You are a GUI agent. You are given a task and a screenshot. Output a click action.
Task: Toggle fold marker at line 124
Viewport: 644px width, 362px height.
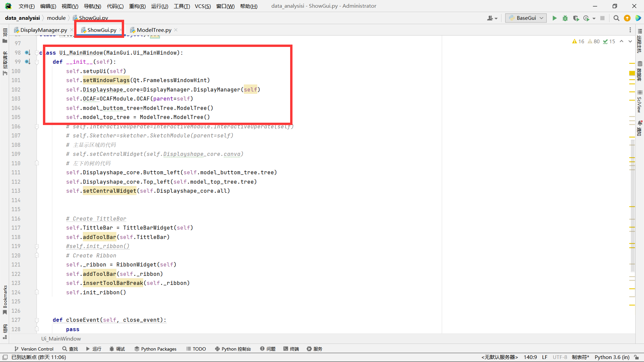(x=37, y=292)
